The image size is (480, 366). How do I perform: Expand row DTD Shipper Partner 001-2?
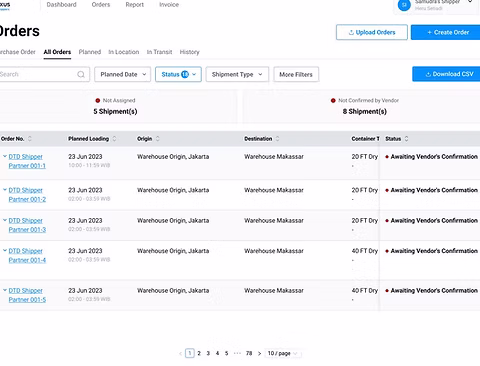pos(5,190)
